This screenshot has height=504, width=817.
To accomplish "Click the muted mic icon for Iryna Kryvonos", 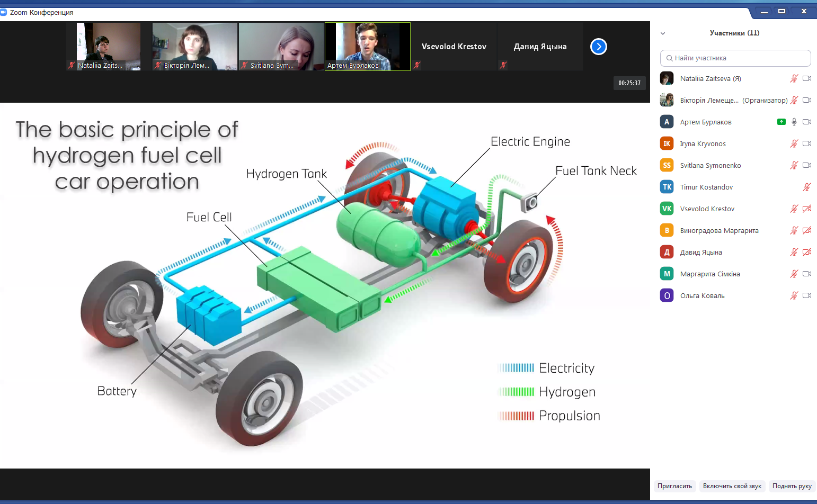I will 794,143.
